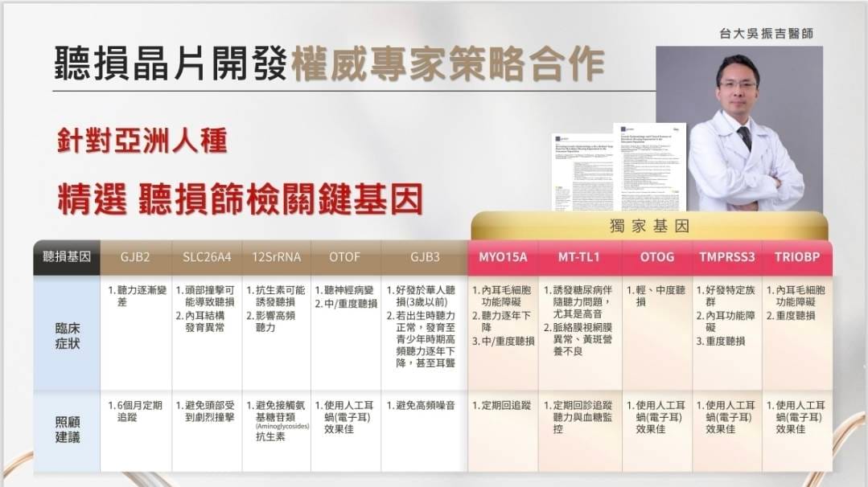
Task: Select the TRIOBP column header
Action: (x=796, y=258)
